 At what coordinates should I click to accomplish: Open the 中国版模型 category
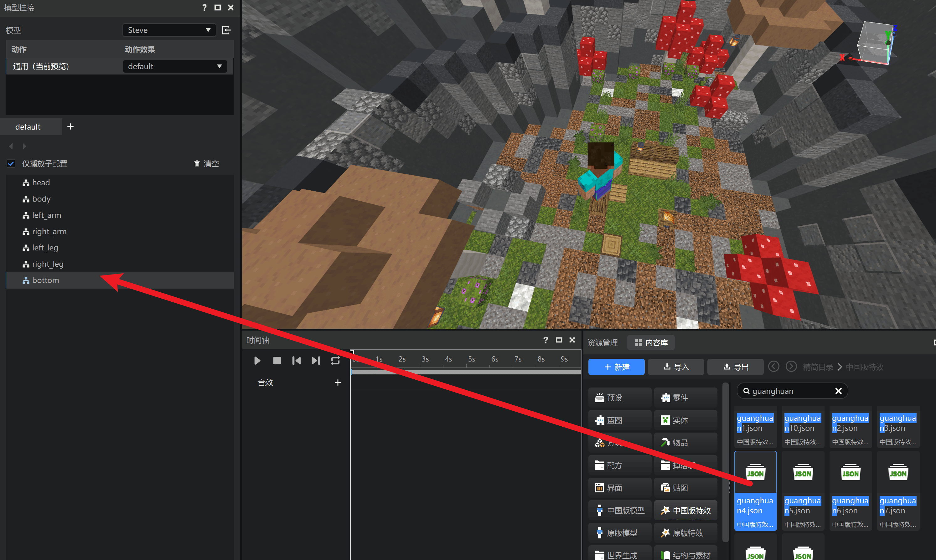point(620,511)
